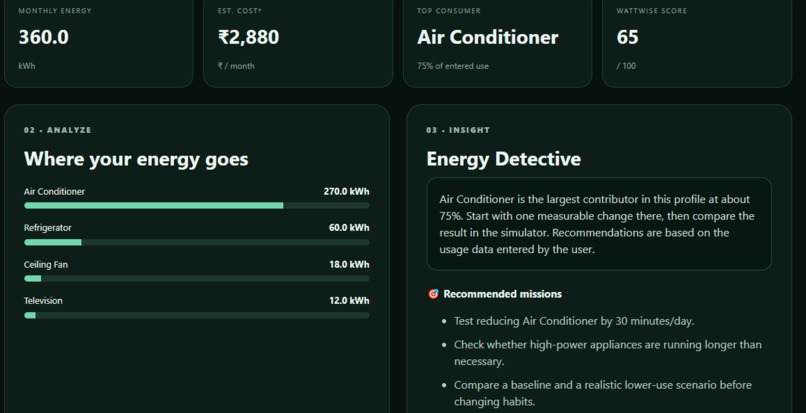The height and width of the screenshot is (413, 806).
Task: Click the Where your energy goes heading
Action: (136, 159)
